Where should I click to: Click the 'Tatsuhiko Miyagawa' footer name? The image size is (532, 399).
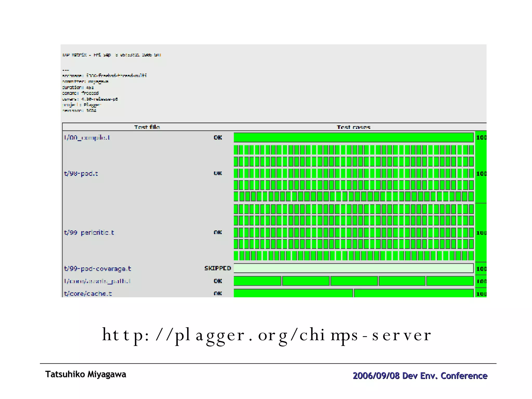point(86,374)
